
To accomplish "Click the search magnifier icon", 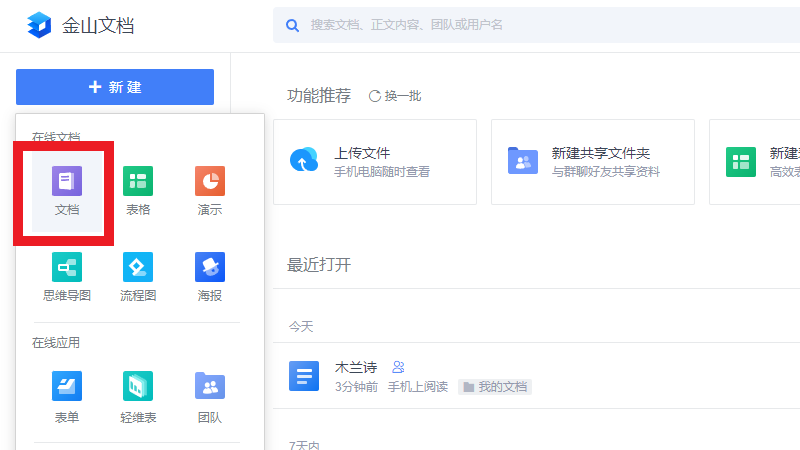I will tap(292, 25).
